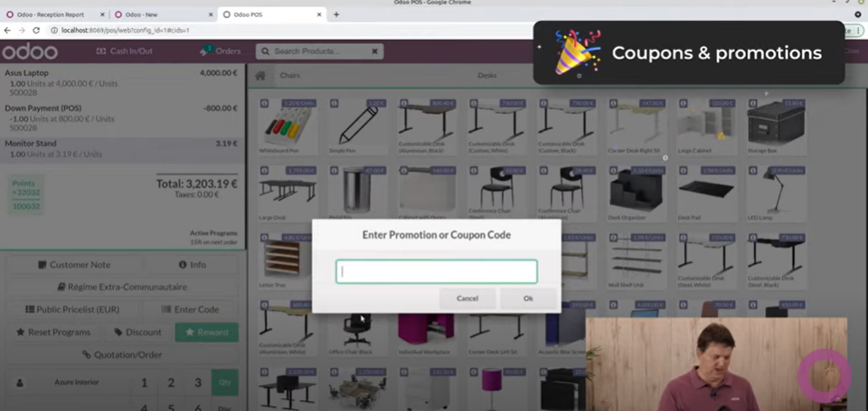
Task: Tap numpad key 1
Action: [145, 383]
